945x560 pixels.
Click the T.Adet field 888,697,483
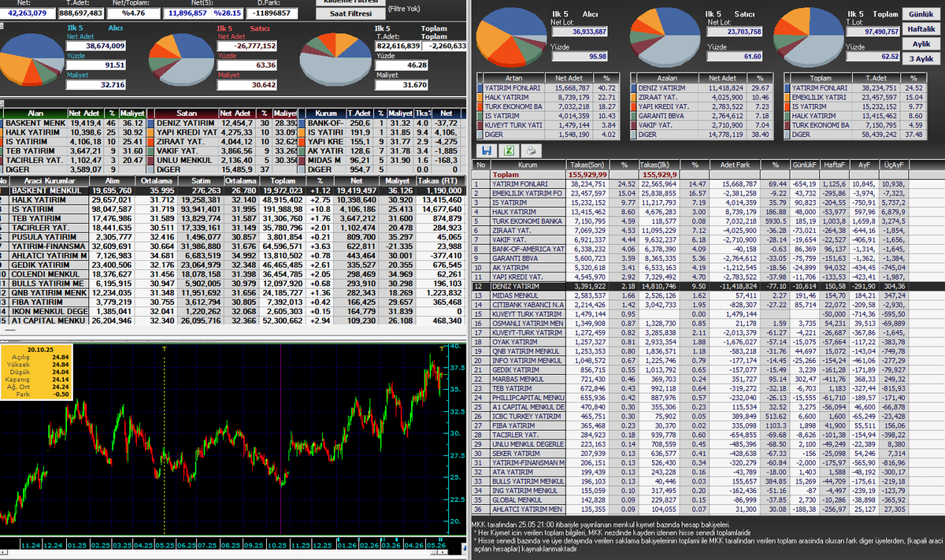click(x=80, y=13)
